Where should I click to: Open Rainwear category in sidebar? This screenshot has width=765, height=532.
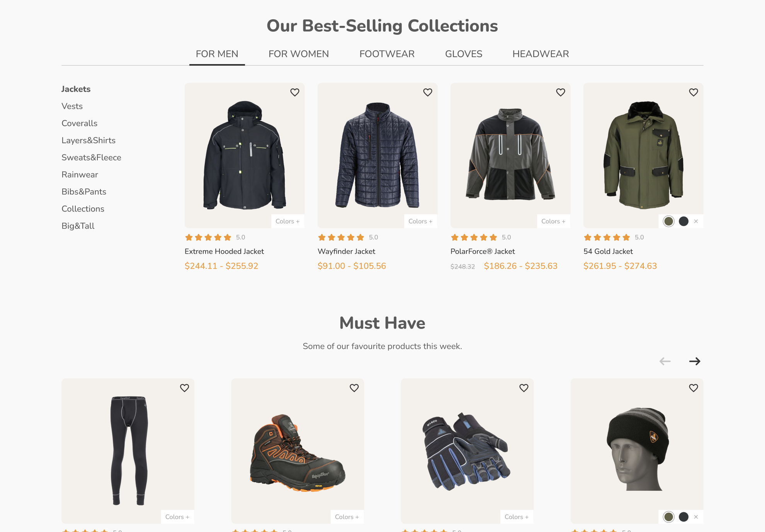coord(80,175)
